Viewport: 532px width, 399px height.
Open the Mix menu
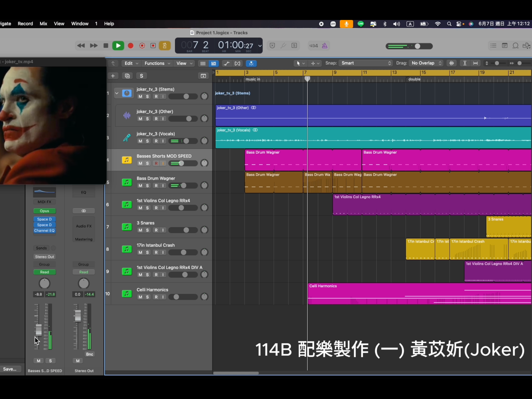click(x=43, y=24)
